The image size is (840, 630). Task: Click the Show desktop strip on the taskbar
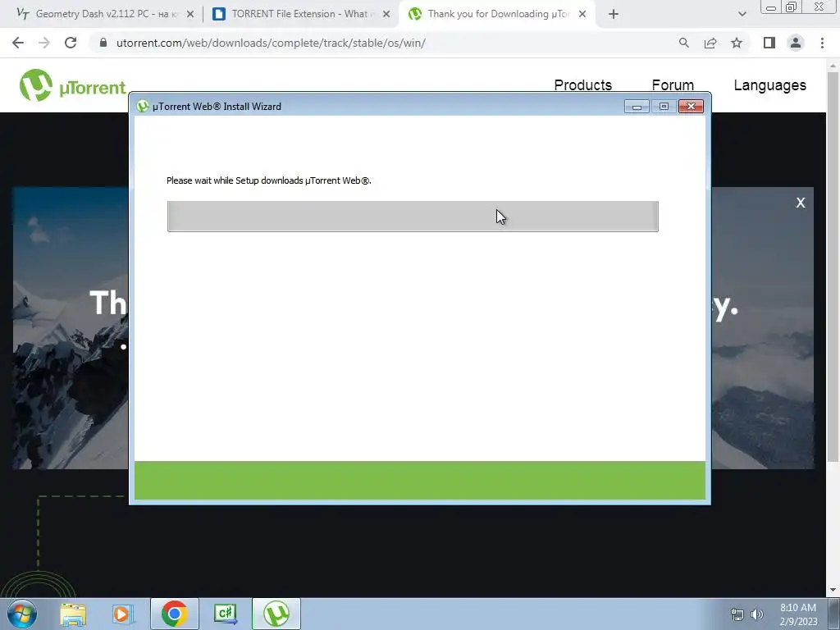(834, 614)
